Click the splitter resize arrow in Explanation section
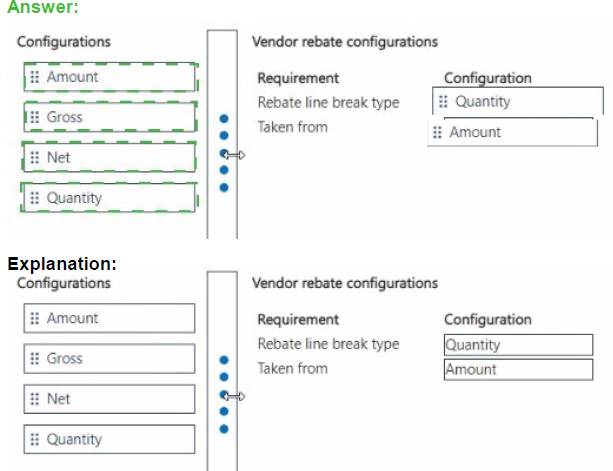Screen dimensions: 613x471 pyautogui.click(x=235, y=395)
